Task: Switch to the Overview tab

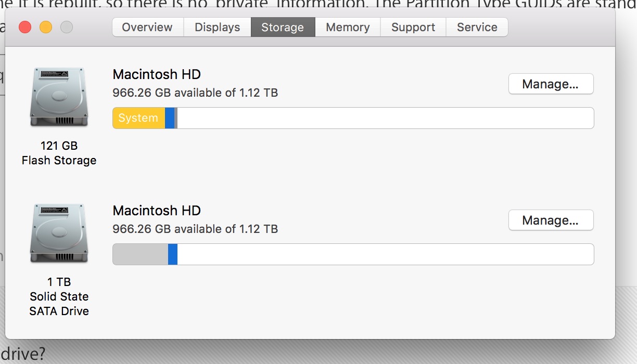Action: [x=147, y=27]
